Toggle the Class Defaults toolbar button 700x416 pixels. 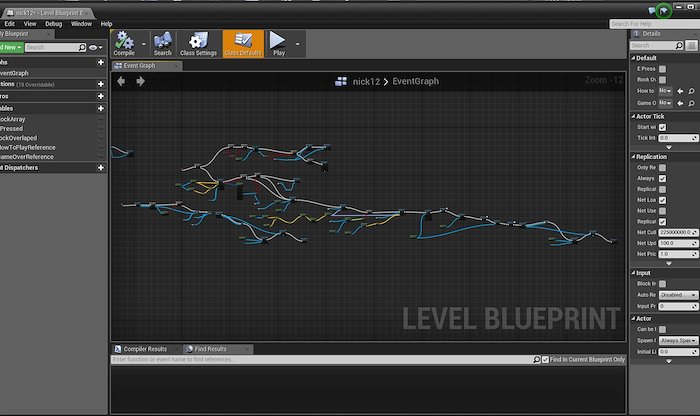point(243,44)
